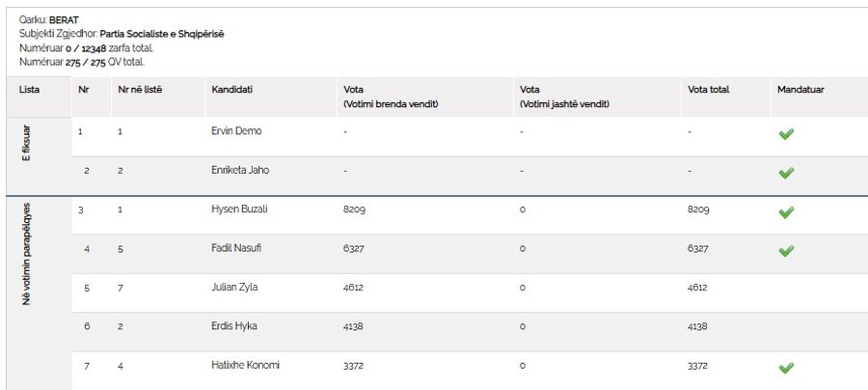Select candidate name Erdis Hyka

[234, 326]
